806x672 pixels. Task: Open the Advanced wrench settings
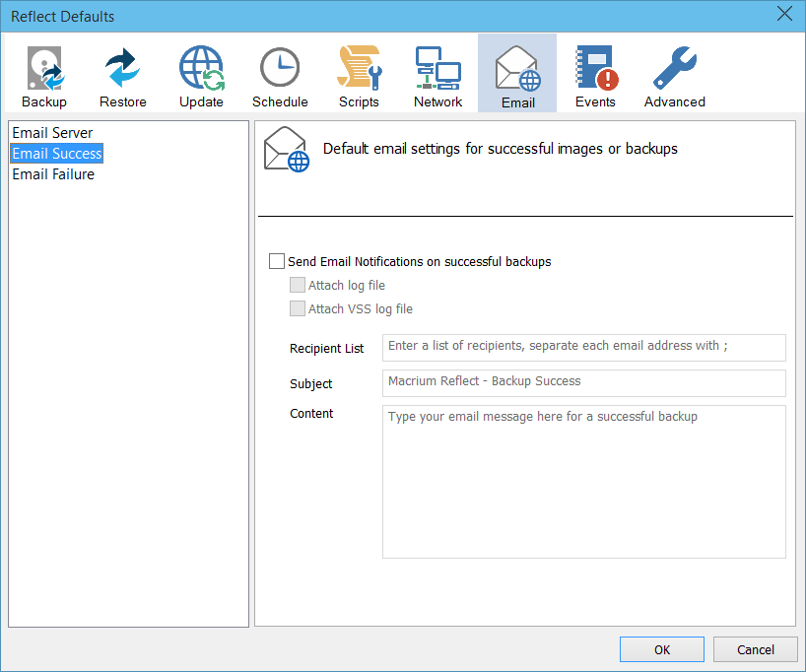point(675,76)
